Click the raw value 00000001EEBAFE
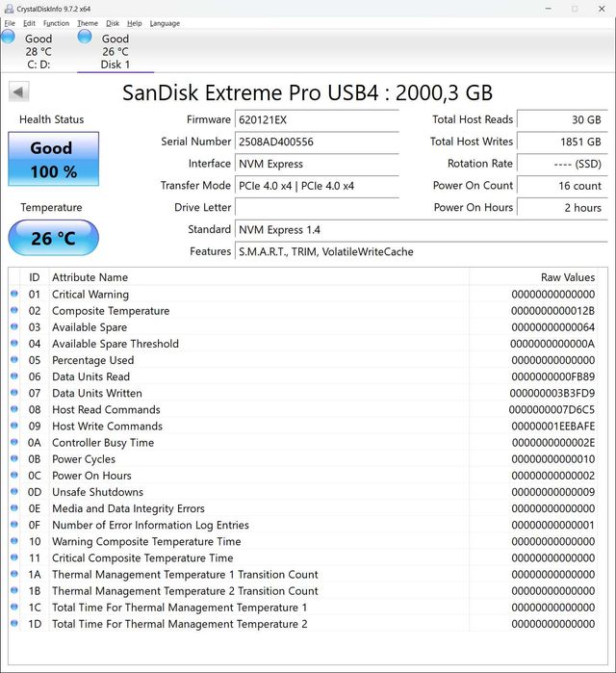 tap(552, 427)
